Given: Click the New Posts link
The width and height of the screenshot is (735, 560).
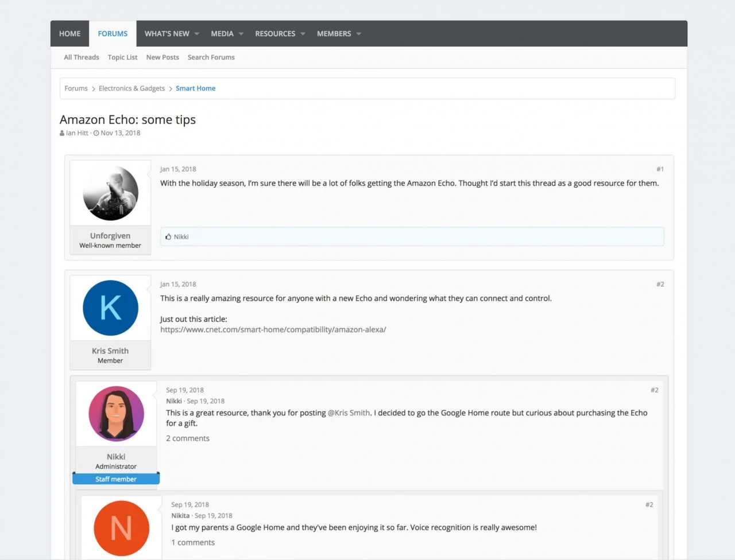Looking at the screenshot, I should coord(163,57).
